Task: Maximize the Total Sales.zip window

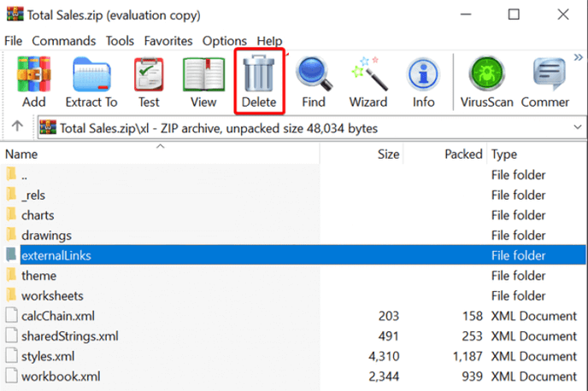Action: [514, 15]
